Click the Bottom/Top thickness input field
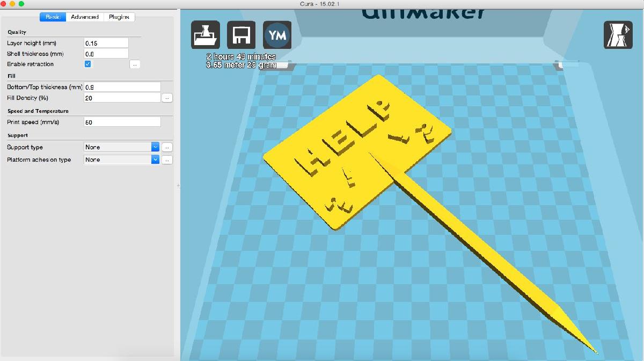Screen dimensions: 644x361 click(122, 87)
